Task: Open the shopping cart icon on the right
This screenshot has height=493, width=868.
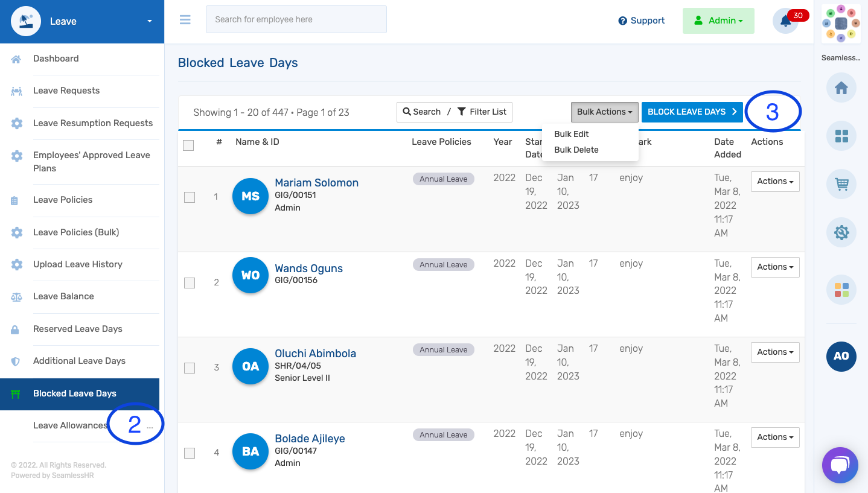Action: [x=841, y=184]
